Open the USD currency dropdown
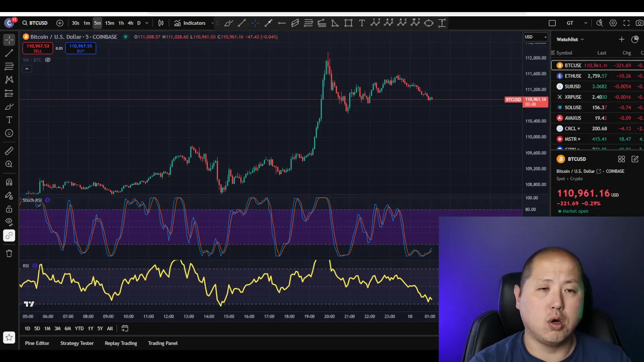 point(536,37)
